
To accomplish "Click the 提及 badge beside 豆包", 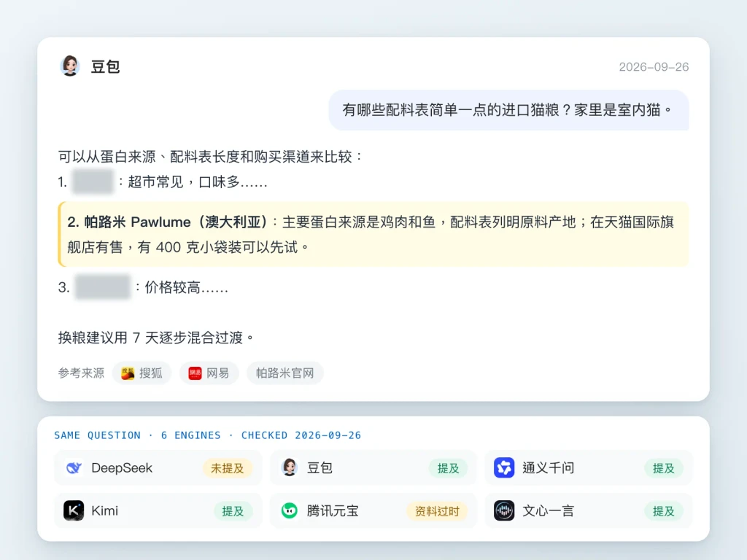I will [449, 468].
